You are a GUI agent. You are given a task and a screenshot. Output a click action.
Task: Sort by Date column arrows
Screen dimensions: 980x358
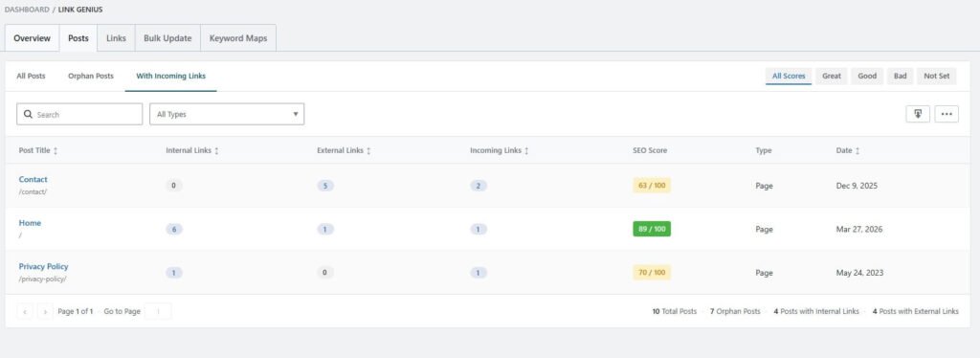857,151
